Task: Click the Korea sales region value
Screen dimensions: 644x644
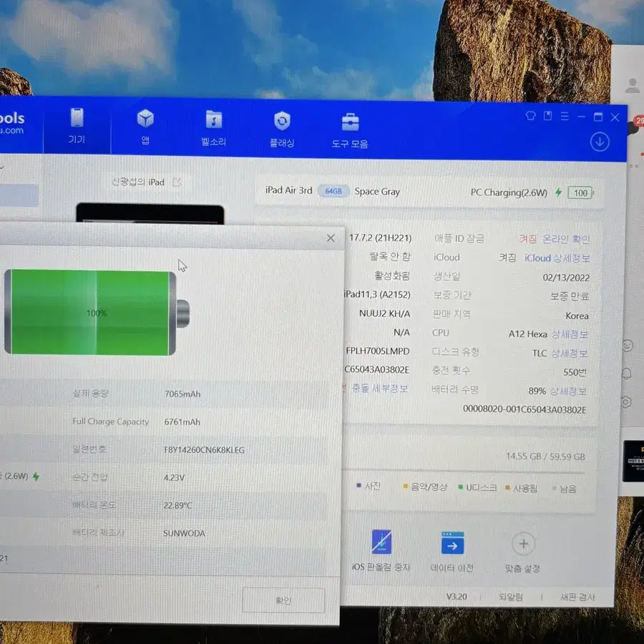Action: [577, 316]
